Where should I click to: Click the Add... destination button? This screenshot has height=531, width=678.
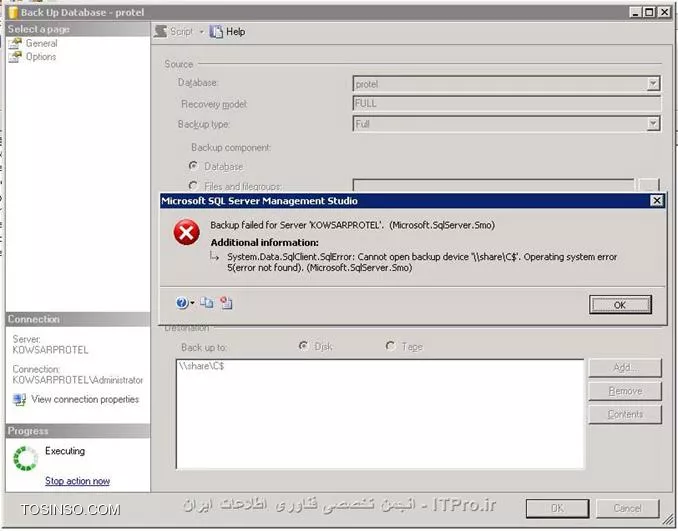click(625, 368)
